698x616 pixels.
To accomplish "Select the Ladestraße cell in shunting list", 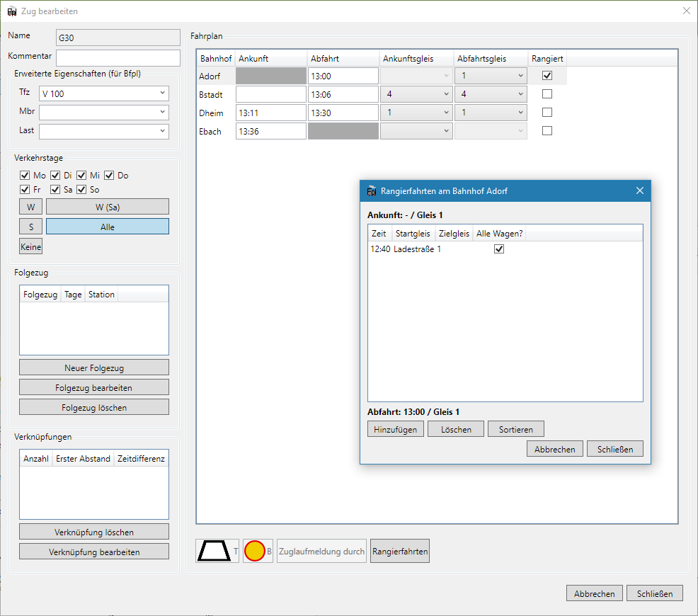I will (413, 249).
